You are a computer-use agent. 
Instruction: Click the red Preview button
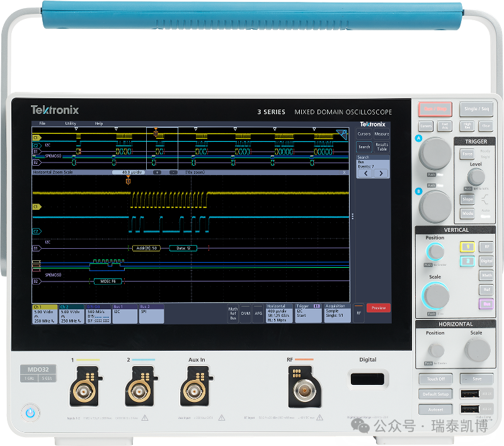378,308
